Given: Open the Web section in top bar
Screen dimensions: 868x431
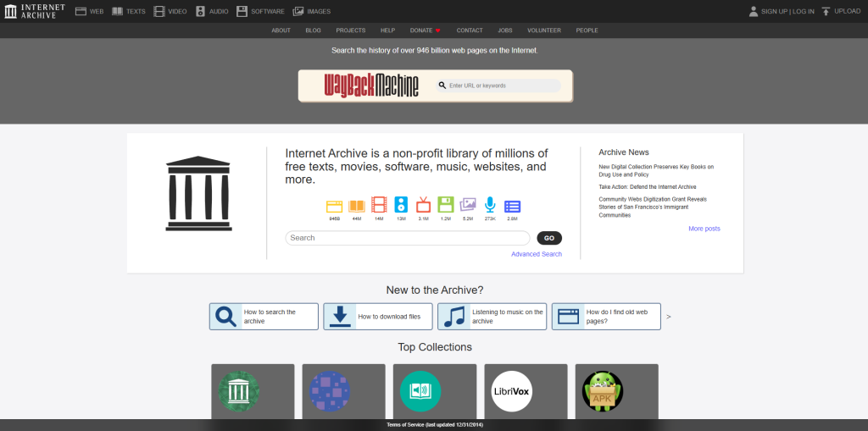Looking at the screenshot, I should [x=89, y=11].
